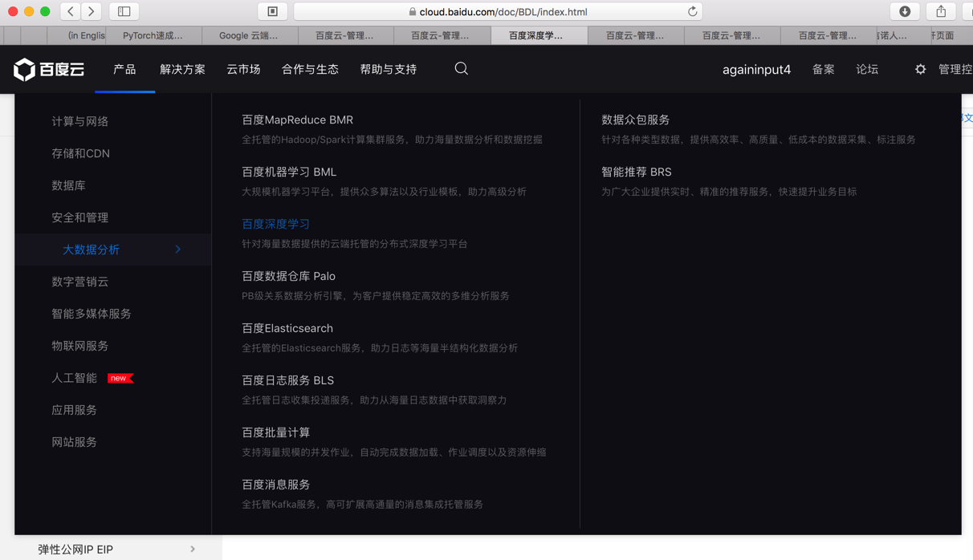Select 网站服务 category
Screen dimensions: 973x560
pyautogui.click(x=74, y=442)
